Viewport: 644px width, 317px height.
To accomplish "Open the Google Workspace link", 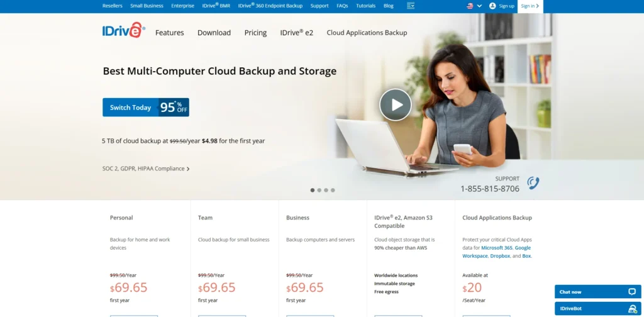I will click(497, 252).
